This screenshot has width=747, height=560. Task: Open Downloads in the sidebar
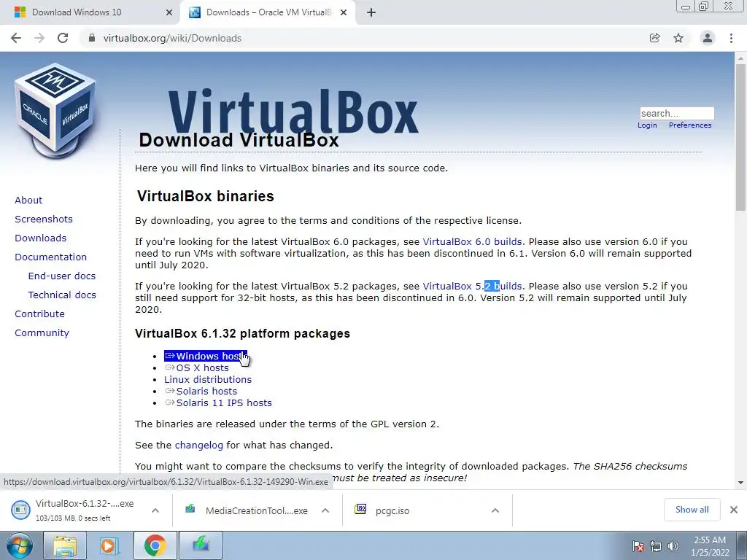click(x=41, y=238)
